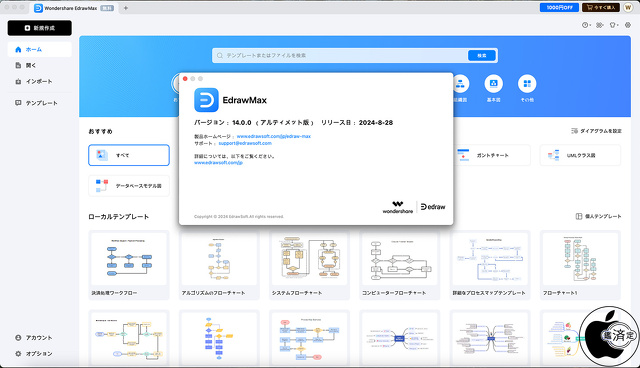Open the 詳細なプロセスマップテンプレート template
Screen dimensions: 640x368
pos(490,265)
